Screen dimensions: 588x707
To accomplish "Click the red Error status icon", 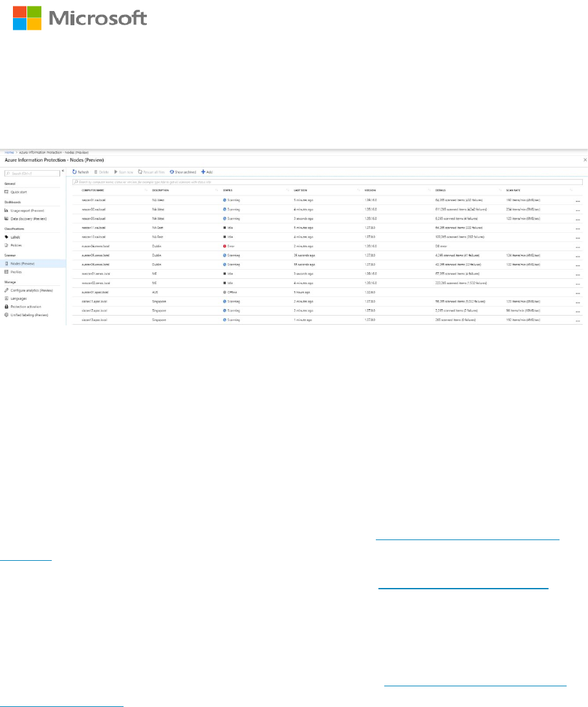I will tap(224, 246).
